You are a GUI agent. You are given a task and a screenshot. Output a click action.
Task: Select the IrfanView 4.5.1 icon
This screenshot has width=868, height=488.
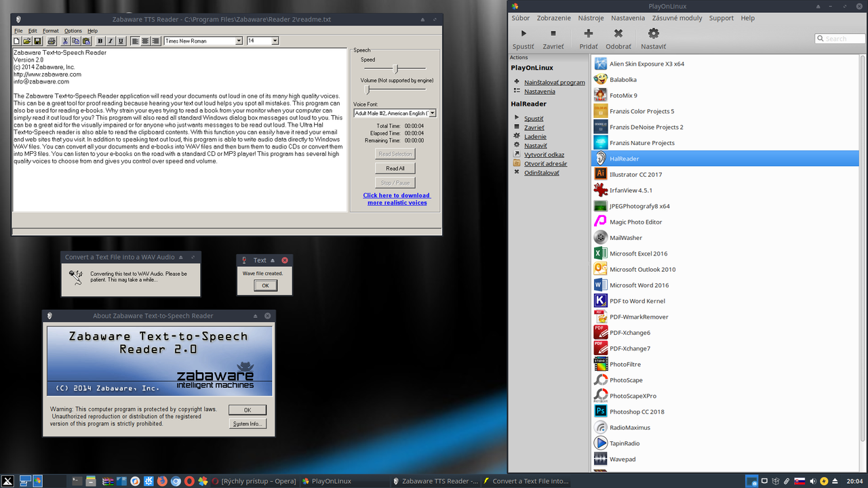(x=600, y=190)
